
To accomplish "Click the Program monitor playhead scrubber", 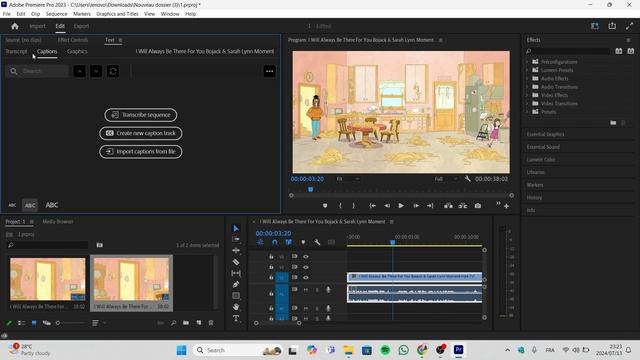I will pos(311,189).
